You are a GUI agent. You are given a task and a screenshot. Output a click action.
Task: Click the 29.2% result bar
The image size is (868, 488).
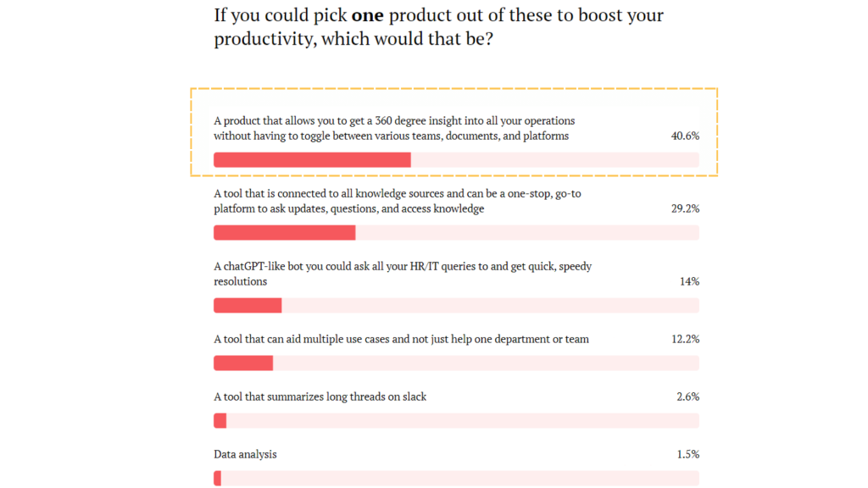point(456,233)
